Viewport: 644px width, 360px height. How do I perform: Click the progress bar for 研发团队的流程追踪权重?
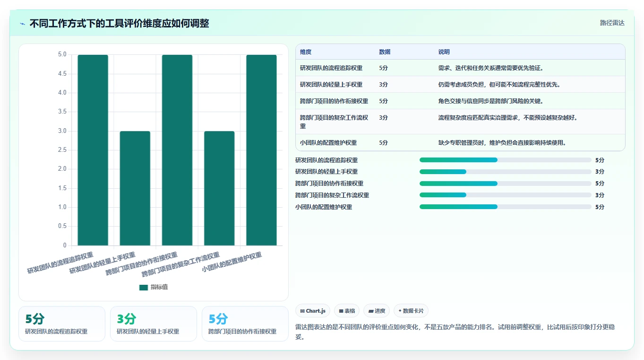point(506,160)
